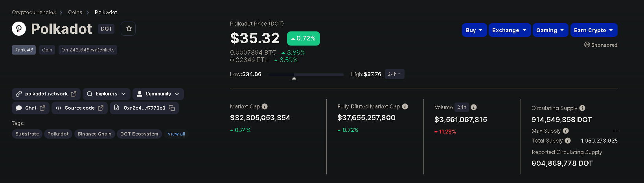Select the $37,655,257,800 fully diluted value
Viewport: 644px width, 183px height.
point(366,118)
